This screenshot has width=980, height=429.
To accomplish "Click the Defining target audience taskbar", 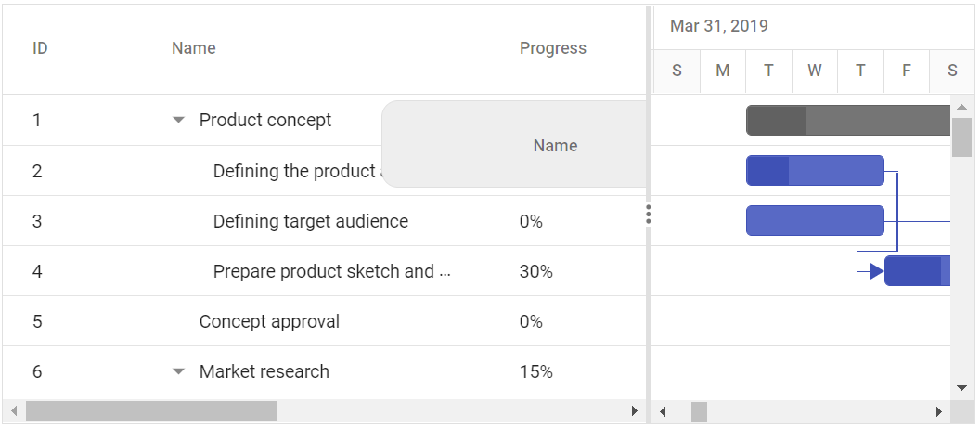I will click(814, 221).
